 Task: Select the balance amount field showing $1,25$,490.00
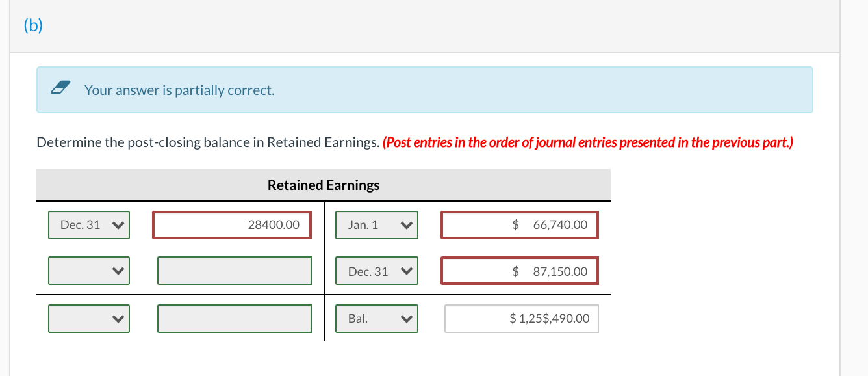(520, 318)
